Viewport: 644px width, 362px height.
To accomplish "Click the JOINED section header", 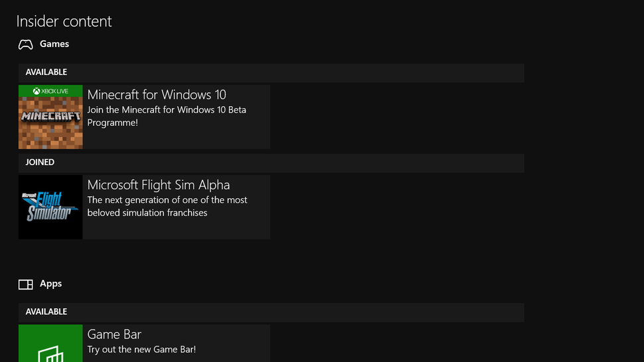I will pos(40,162).
